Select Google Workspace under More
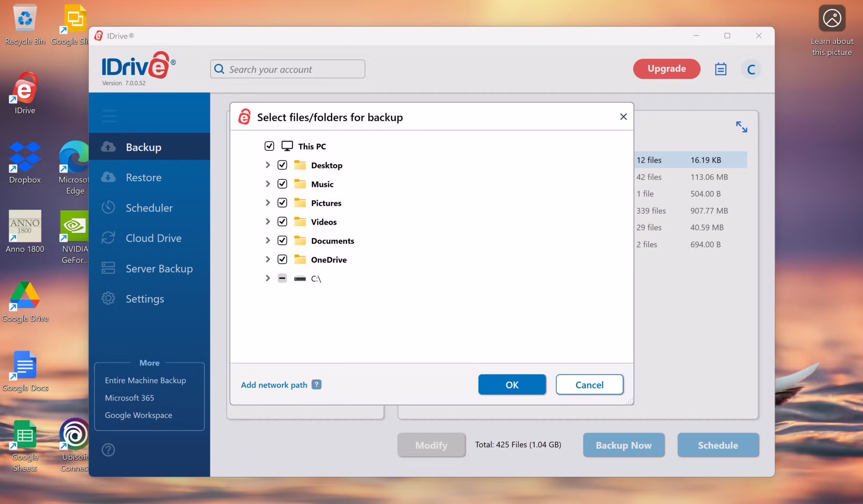863x504 pixels. [138, 415]
